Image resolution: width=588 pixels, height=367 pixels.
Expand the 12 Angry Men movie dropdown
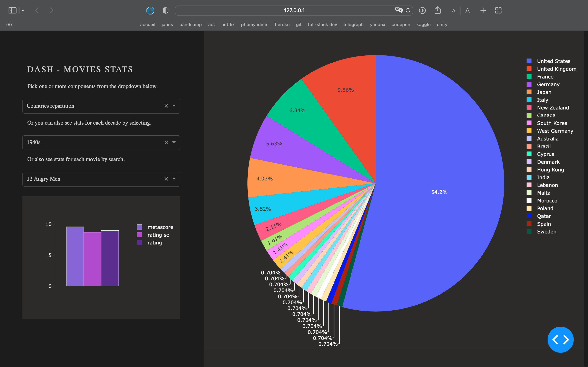coord(174,179)
